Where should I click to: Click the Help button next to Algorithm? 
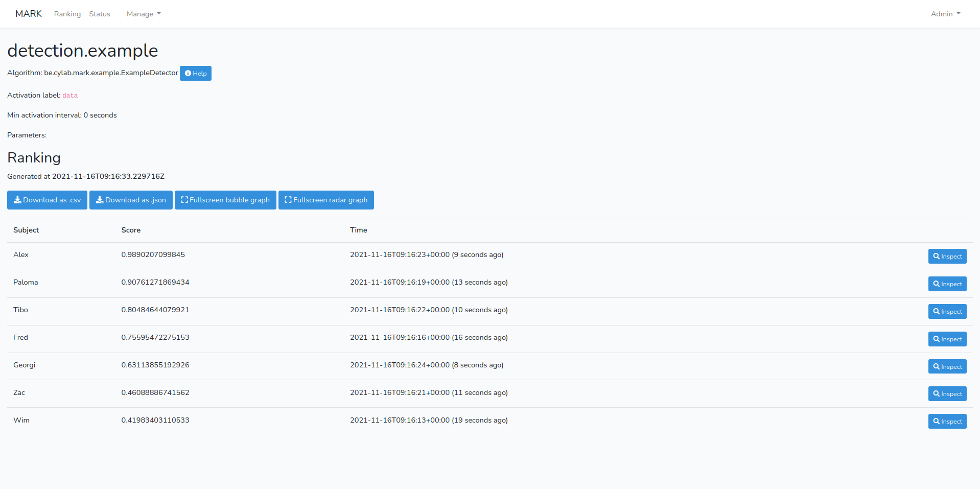click(196, 74)
